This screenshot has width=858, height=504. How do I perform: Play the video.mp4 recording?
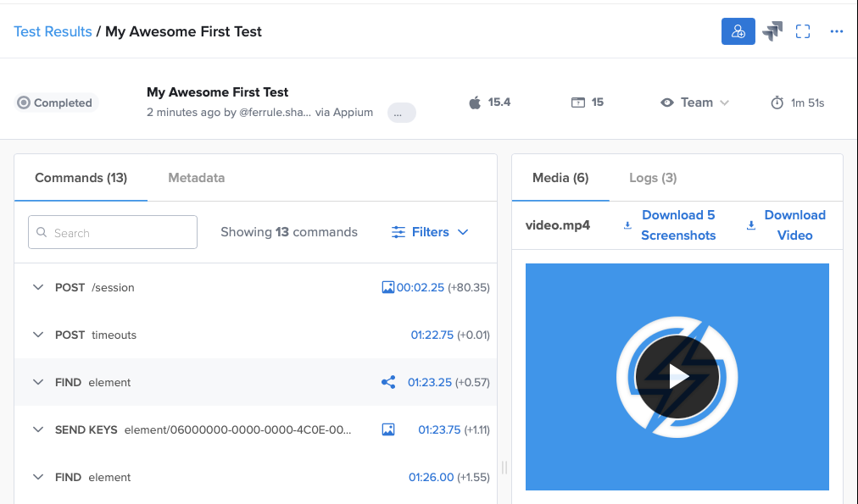tap(677, 377)
